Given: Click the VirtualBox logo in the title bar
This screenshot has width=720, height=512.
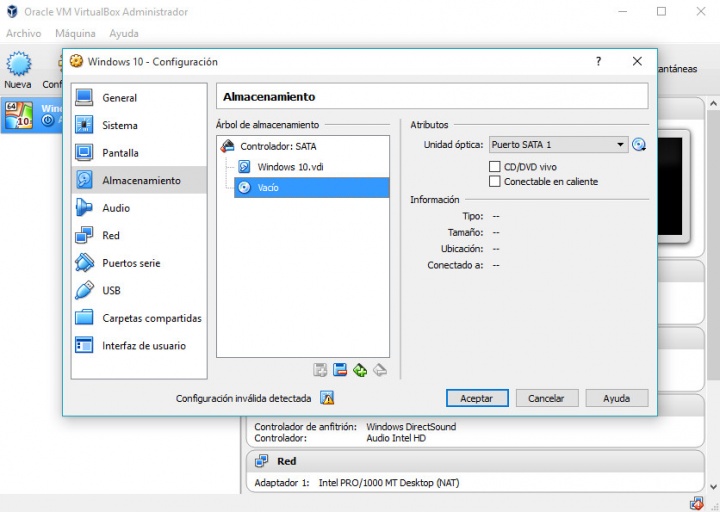Looking at the screenshot, I should pyautogui.click(x=12, y=11).
